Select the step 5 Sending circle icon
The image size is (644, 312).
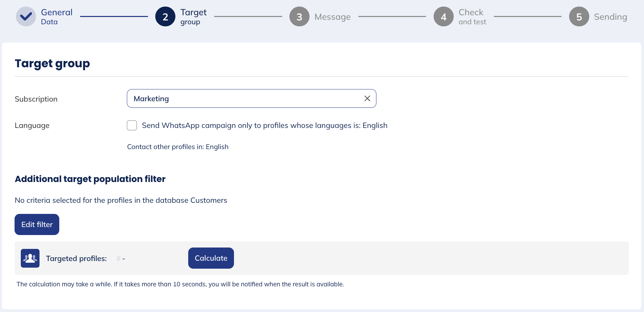click(578, 16)
